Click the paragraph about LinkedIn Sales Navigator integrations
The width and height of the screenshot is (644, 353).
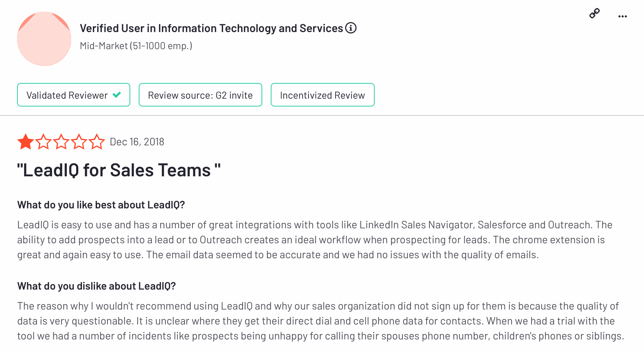[x=315, y=240]
